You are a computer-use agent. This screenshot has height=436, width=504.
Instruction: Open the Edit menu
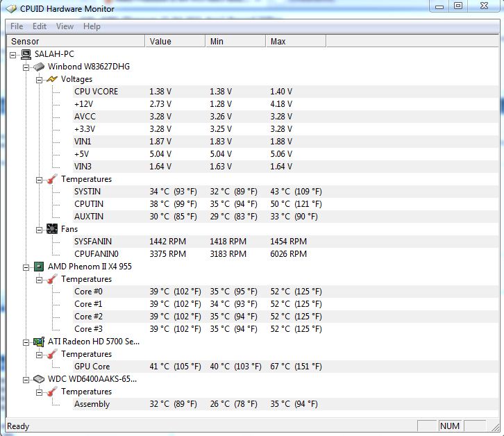40,26
